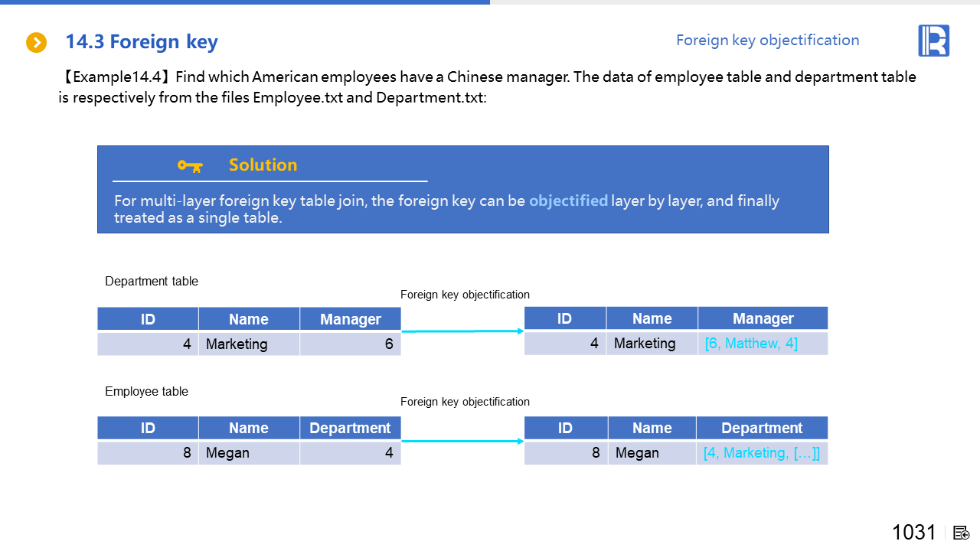980x551 pixels.
Task: Click the return-to-contents icon beside the page number
Action: tap(962, 533)
